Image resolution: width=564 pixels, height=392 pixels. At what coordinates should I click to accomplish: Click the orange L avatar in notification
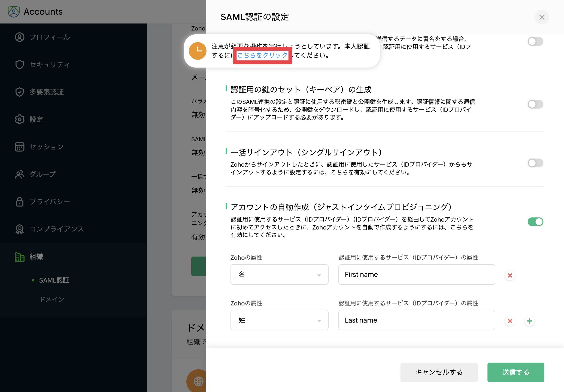pyautogui.click(x=198, y=51)
